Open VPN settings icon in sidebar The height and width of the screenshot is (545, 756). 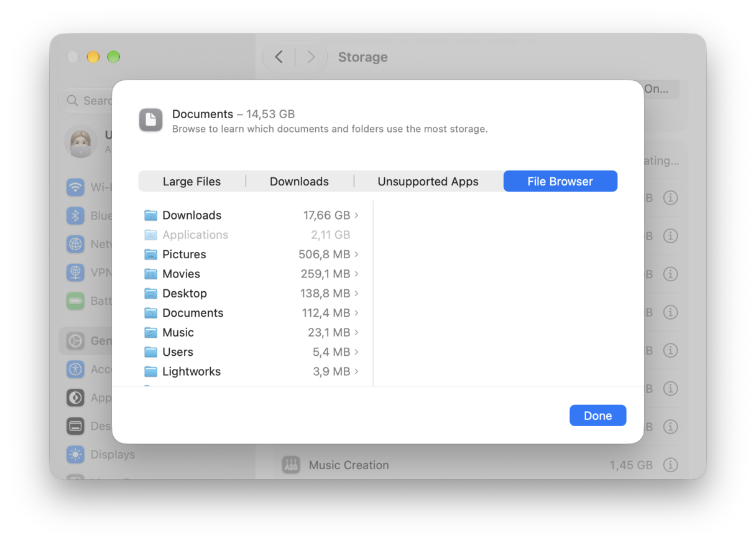point(75,272)
